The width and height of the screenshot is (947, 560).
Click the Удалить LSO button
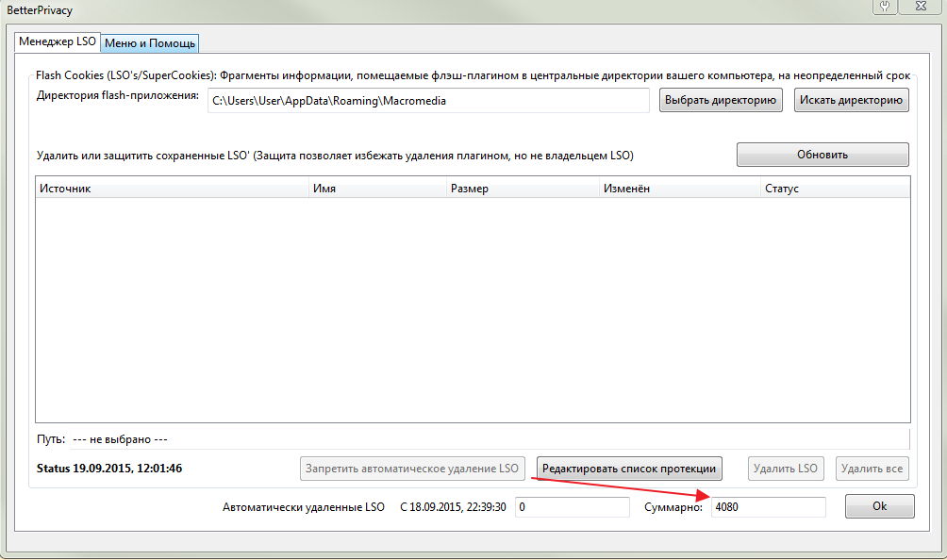[x=786, y=469]
